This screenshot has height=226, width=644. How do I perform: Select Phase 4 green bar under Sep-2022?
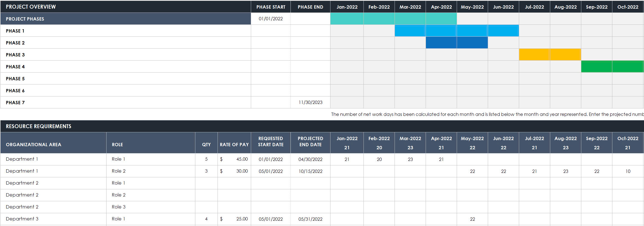596,66
